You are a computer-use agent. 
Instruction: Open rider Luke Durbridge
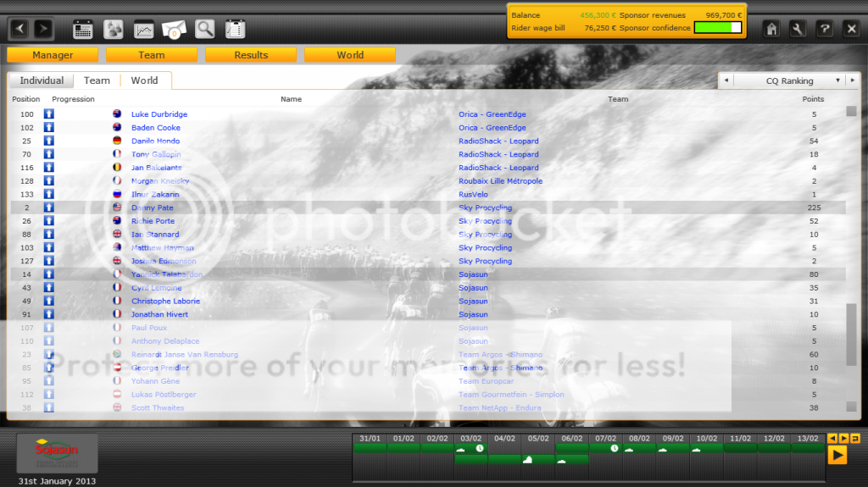click(159, 114)
